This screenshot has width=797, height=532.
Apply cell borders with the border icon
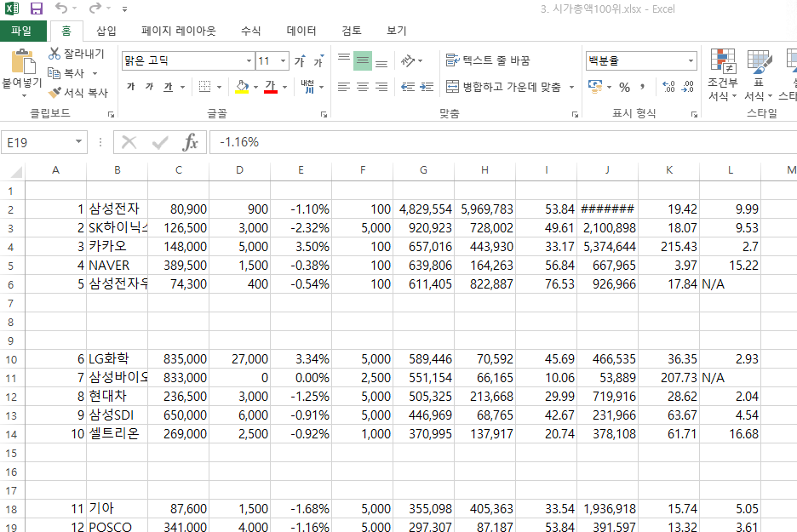tap(205, 87)
